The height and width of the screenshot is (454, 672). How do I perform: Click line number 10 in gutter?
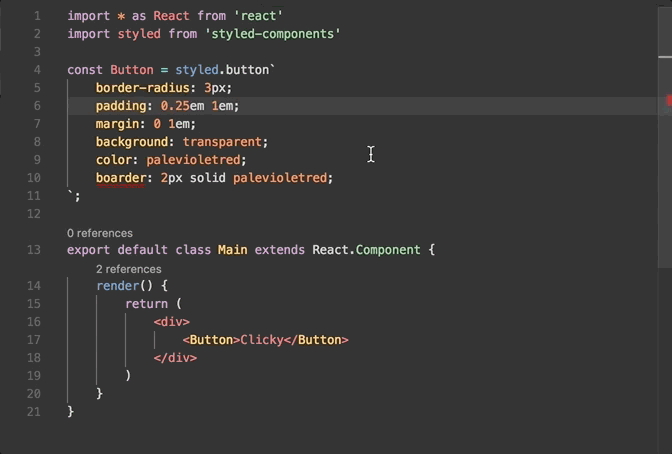click(34, 178)
